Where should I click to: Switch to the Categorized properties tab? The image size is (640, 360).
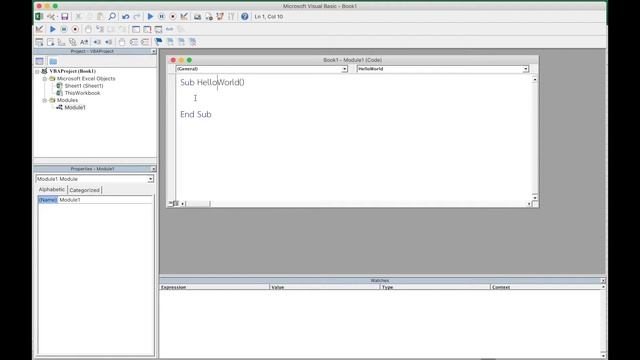point(84,190)
